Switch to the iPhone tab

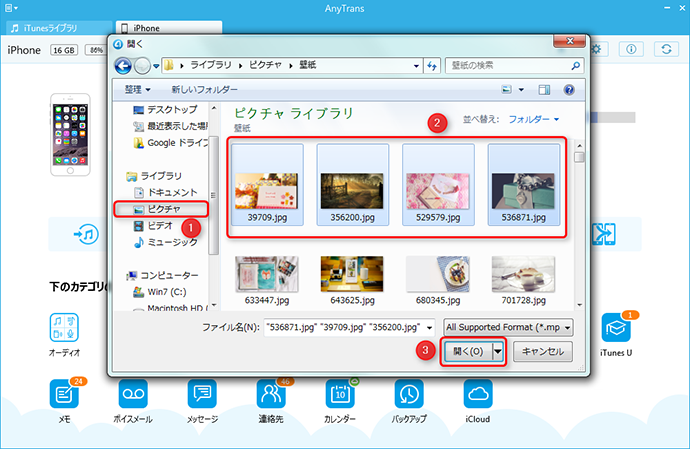(x=169, y=28)
